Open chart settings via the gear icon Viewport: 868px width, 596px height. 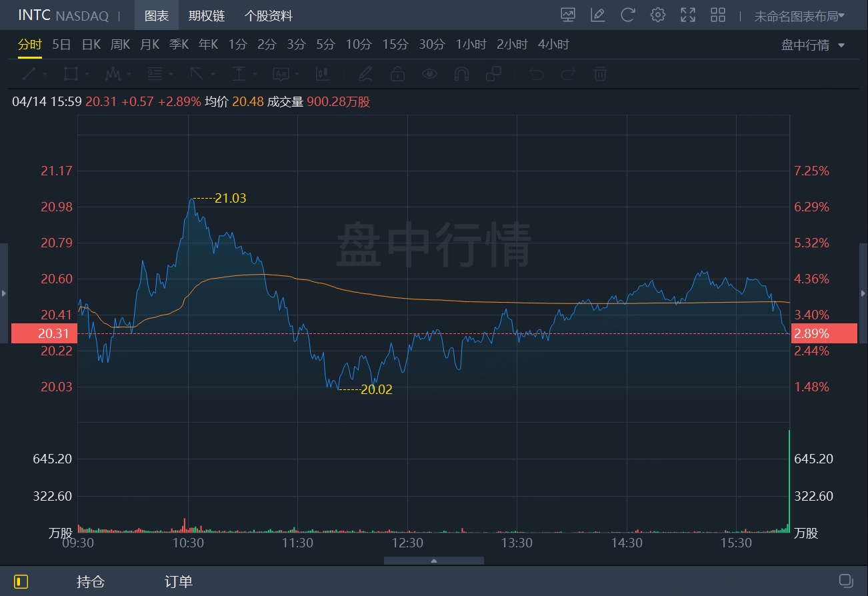point(657,15)
